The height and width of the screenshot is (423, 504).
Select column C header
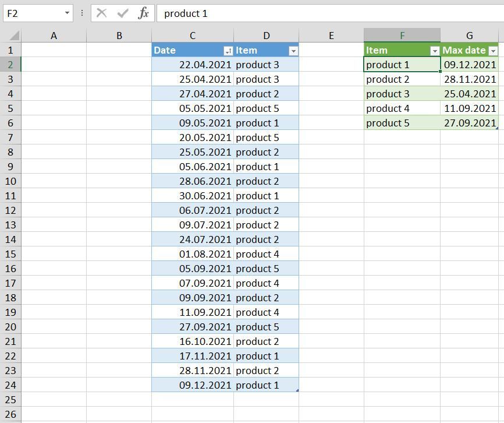(x=193, y=36)
